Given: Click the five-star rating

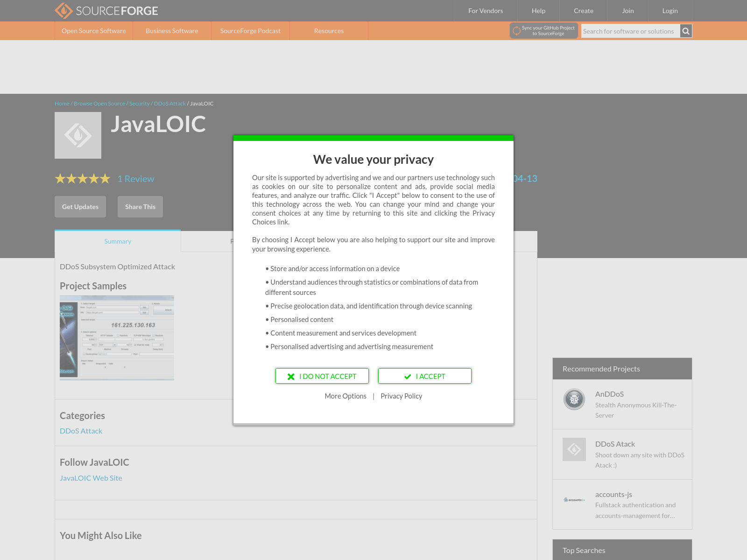Looking at the screenshot, I should 83,179.
